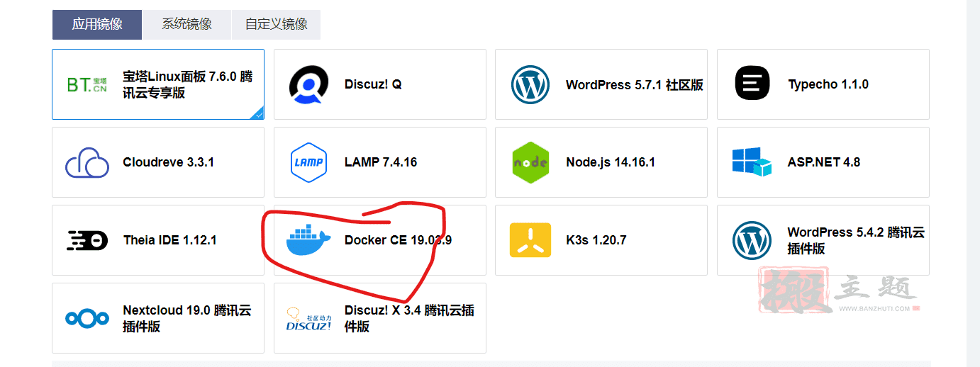Click the BT.CN 宝塔 logo icon

(x=87, y=85)
